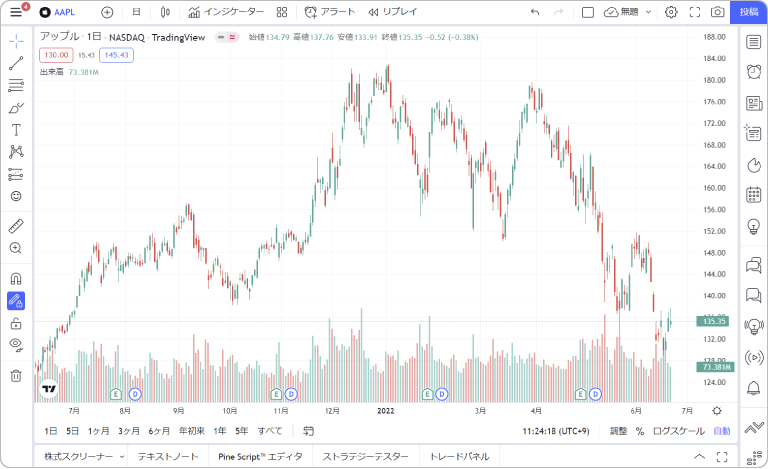Add a symbol to compare with plus icon
The width and height of the screenshot is (768, 469).
click(x=107, y=12)
